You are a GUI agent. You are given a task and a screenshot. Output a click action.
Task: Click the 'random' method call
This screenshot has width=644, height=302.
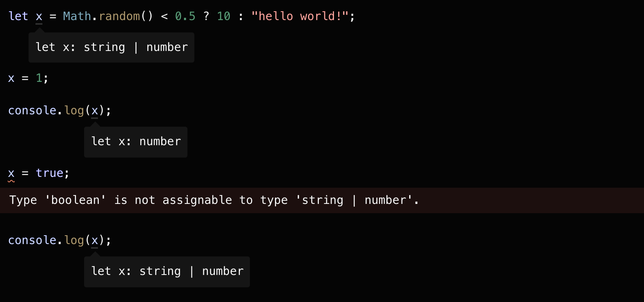pyautogui.click(x=120, y=16)
